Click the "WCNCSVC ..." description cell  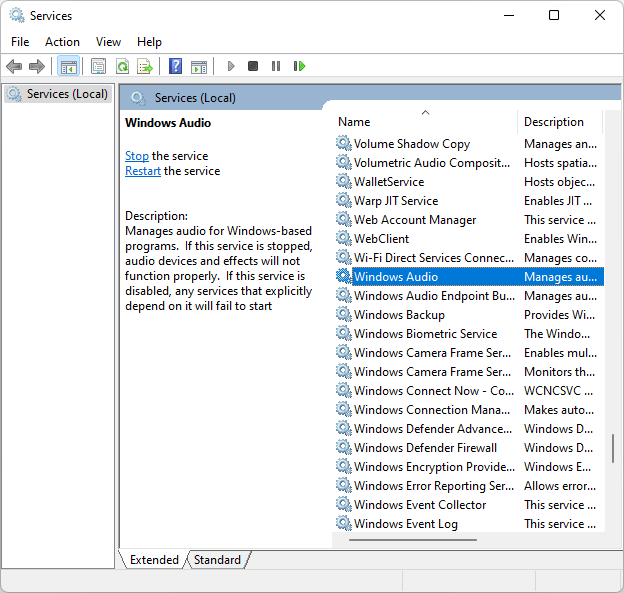coord(558,391)
